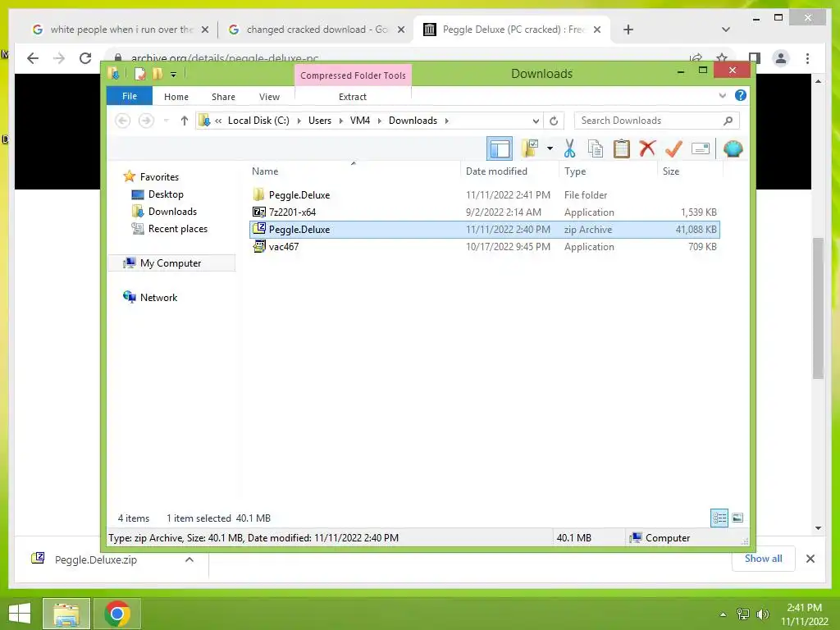Open a new Chrome tab
840x630 pixels.
pyautogui.click(x=628, y=30)
